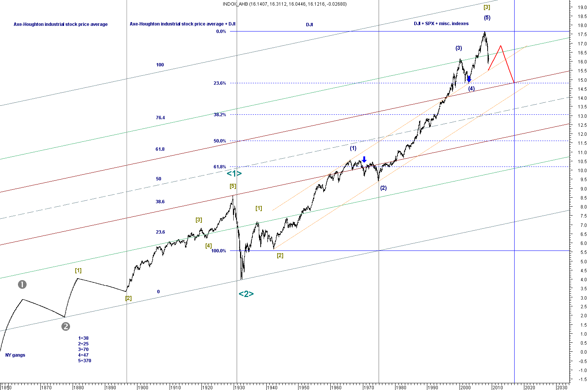Image resolution: width=588 pixels, height=390 pixels.
Task: Click the 50.0% Fibonacci retracement label
Action: point(220,141)
